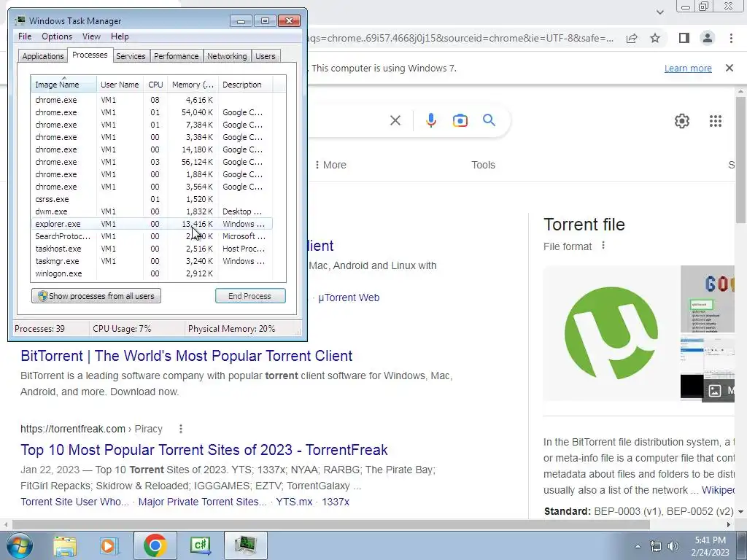Click Task Manager icon in taskbar

pos(245,545)
